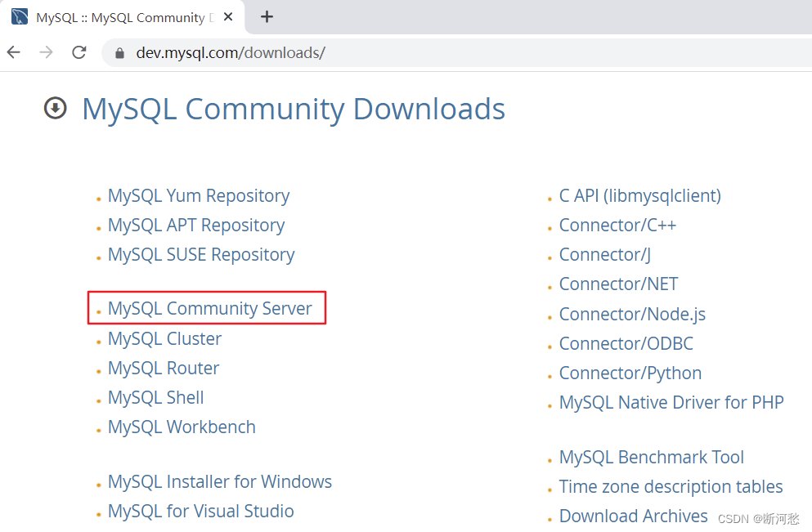Open the MySQL Community Server download page
Screen dimensions: 812x532
tap(209, 308)
